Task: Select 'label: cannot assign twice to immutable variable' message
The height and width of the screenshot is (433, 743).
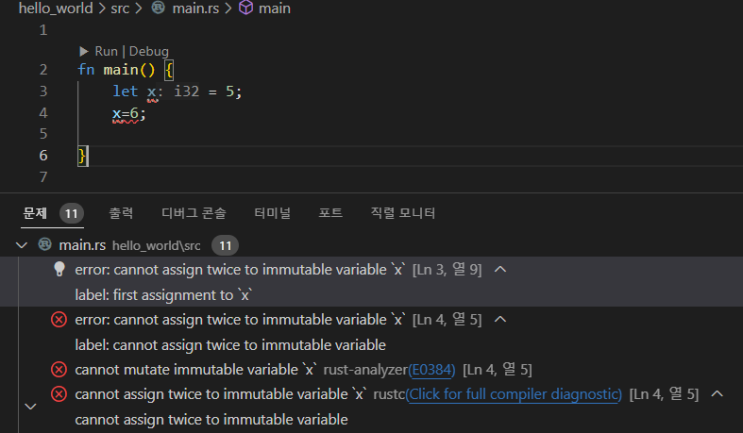Action: (x=230, y=345)
